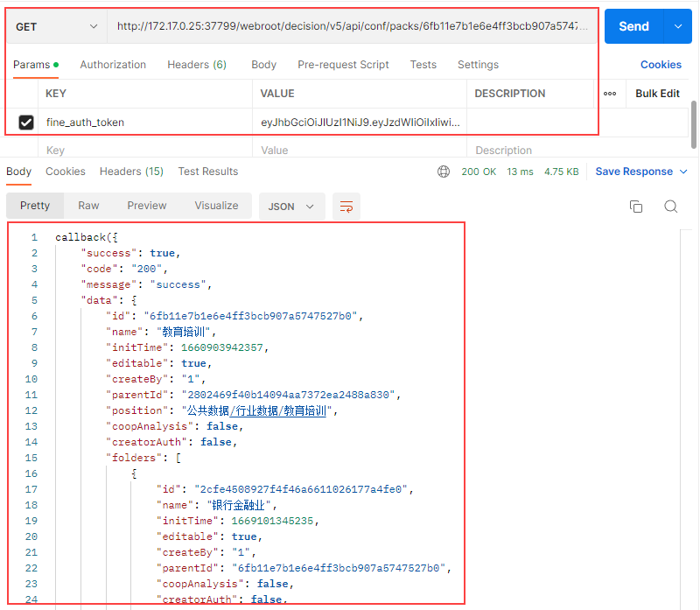Copy response body using copy icon
Image resolution: width=700 pixels, height=610 pixels.
[x=636, y=207]
